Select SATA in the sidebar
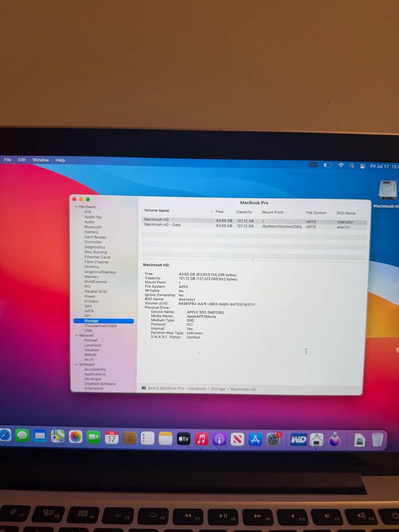The height and width of the screenshot is (532, 399). [89, 311]
